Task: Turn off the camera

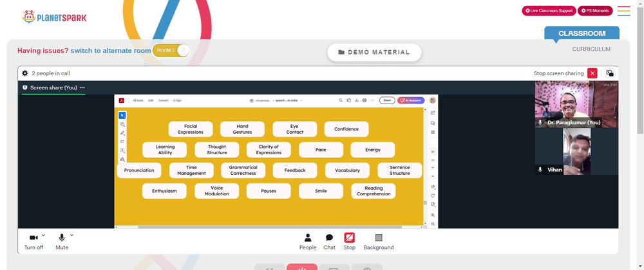Action: [33, 242]
